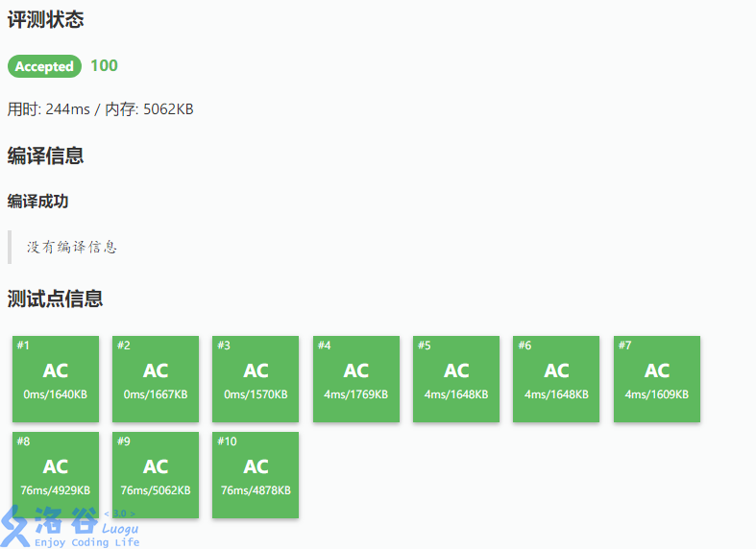Click the time and memory usage line
Viewport: 756px width, 549px height.
pyautogui.click(x=101, y=109)
